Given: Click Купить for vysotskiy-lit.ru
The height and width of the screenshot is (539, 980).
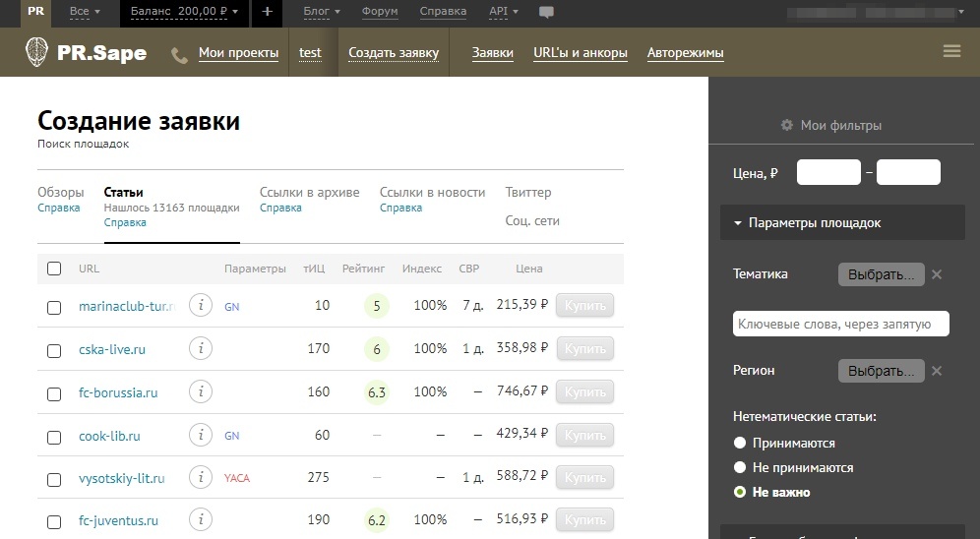Looking at the screenshot, I should click(585, 477).
